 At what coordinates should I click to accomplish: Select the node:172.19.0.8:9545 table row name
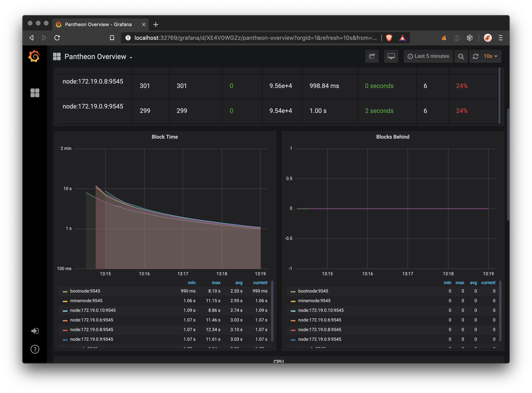pos(93,82)
